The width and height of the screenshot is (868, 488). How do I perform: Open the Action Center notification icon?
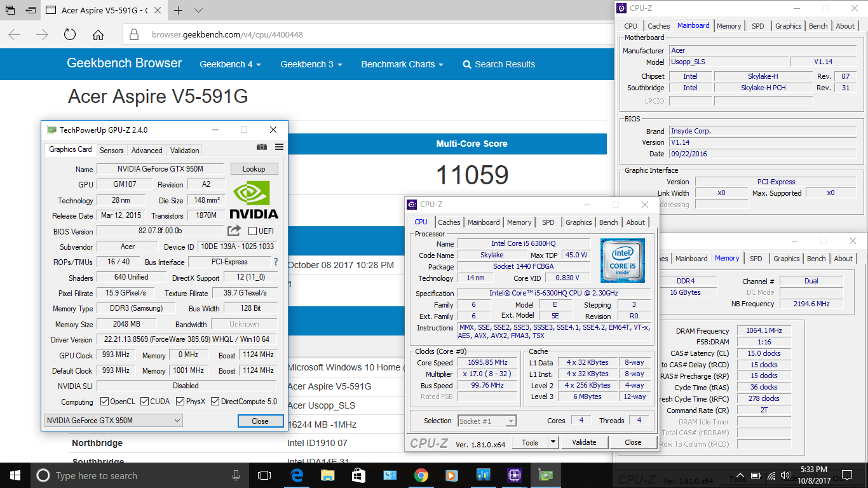click(847, 475)
